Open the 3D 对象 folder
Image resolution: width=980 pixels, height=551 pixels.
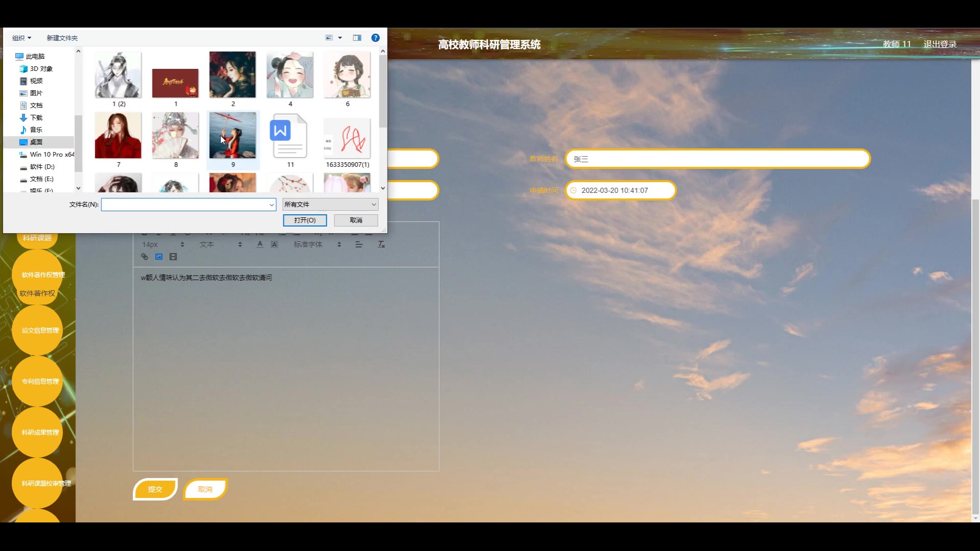point(36,68)
